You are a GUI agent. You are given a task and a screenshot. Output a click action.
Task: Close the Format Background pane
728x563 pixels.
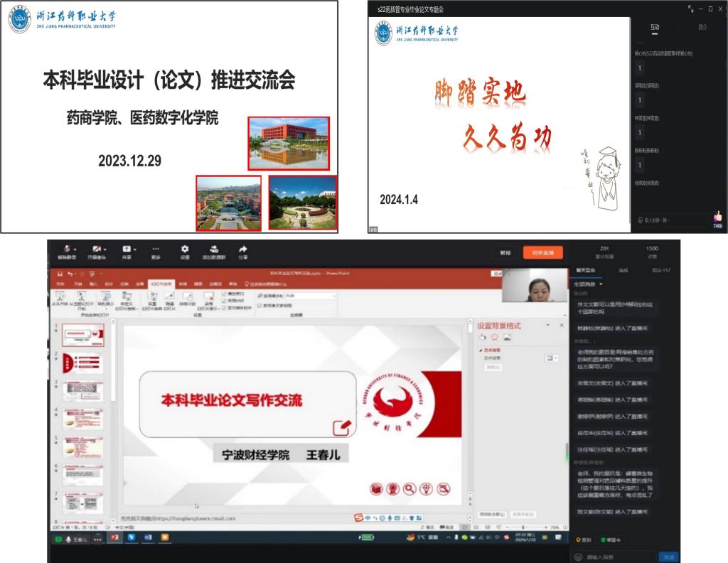[x=562, y=326]
